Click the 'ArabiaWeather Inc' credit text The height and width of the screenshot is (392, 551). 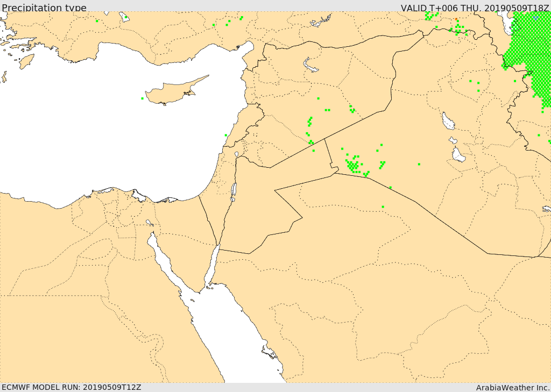(x=512, y=388)
